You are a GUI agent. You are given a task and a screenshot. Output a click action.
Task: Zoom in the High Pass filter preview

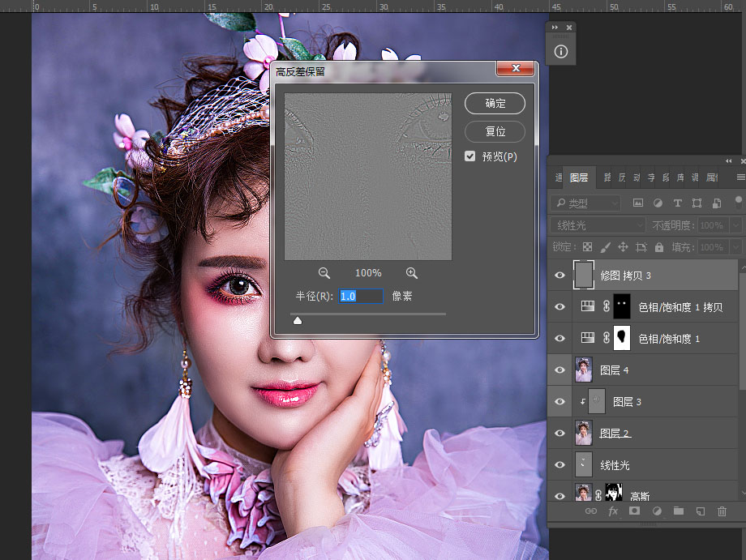click(x=412, y=273)
